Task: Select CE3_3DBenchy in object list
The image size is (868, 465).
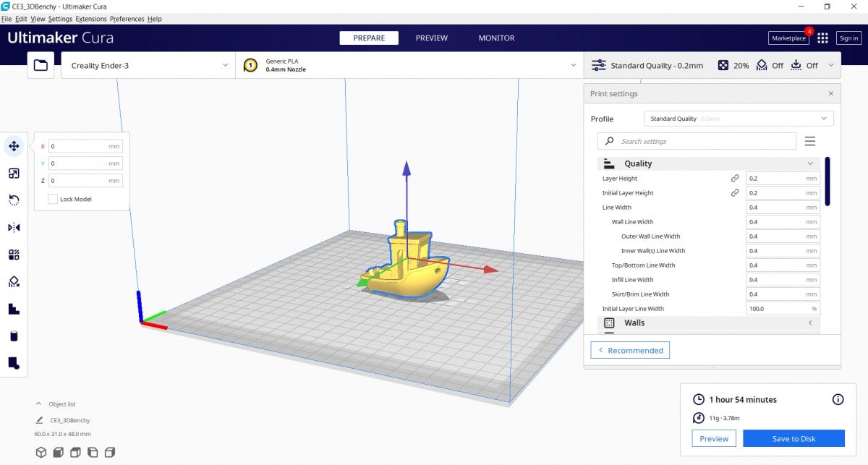Action: 69,420
